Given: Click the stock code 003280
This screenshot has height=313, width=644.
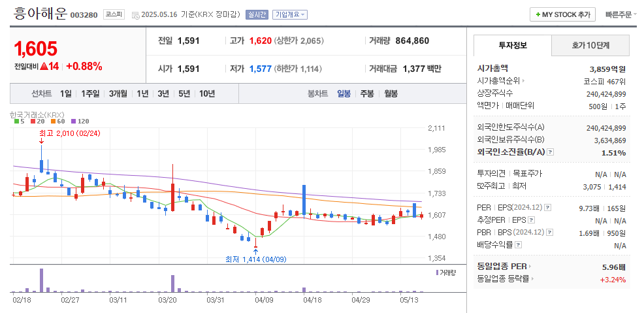Looking at the screenshot, I should pyautogui.click(x=84, y=15).
